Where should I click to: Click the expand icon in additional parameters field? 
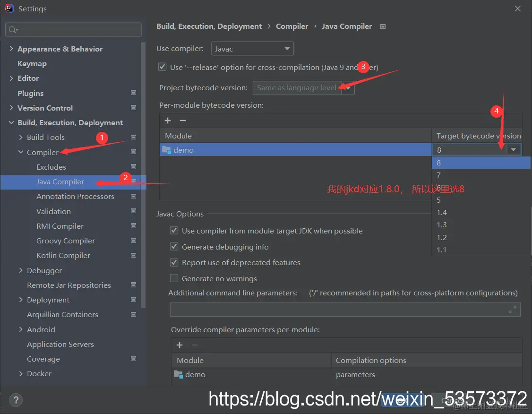point(512,310)
